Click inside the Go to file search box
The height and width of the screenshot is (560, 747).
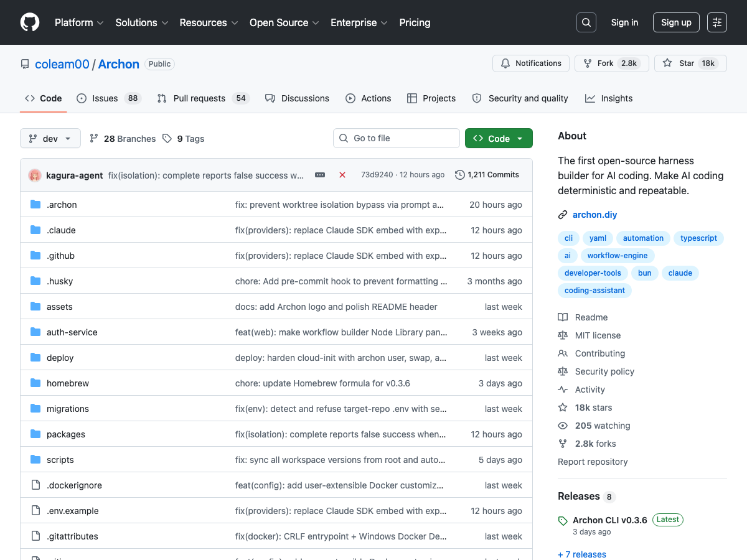click(x=396, y=138)
